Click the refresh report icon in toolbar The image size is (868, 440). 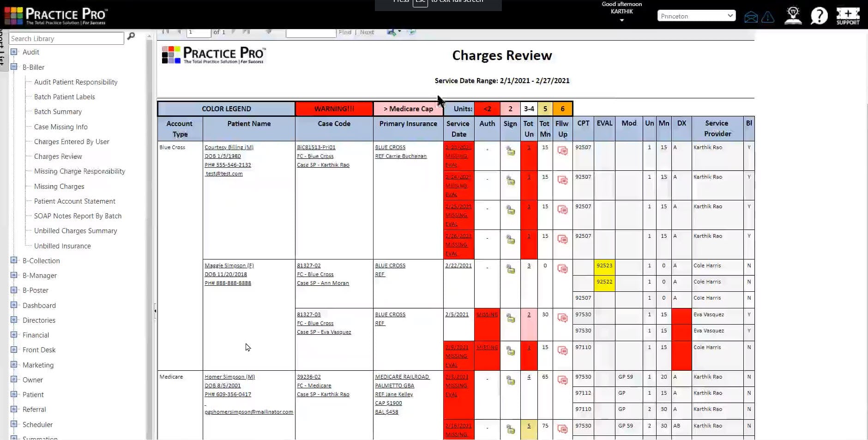pyautogui.click(x=411, y=32)
